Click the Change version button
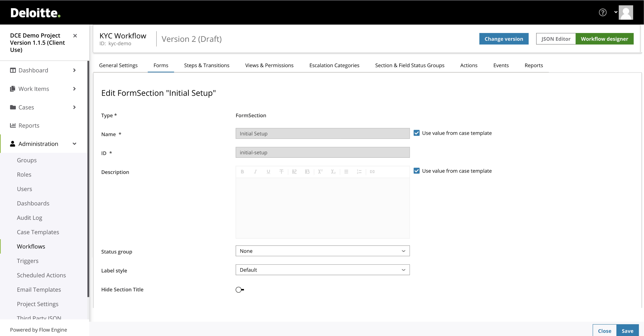 [503, 39]
